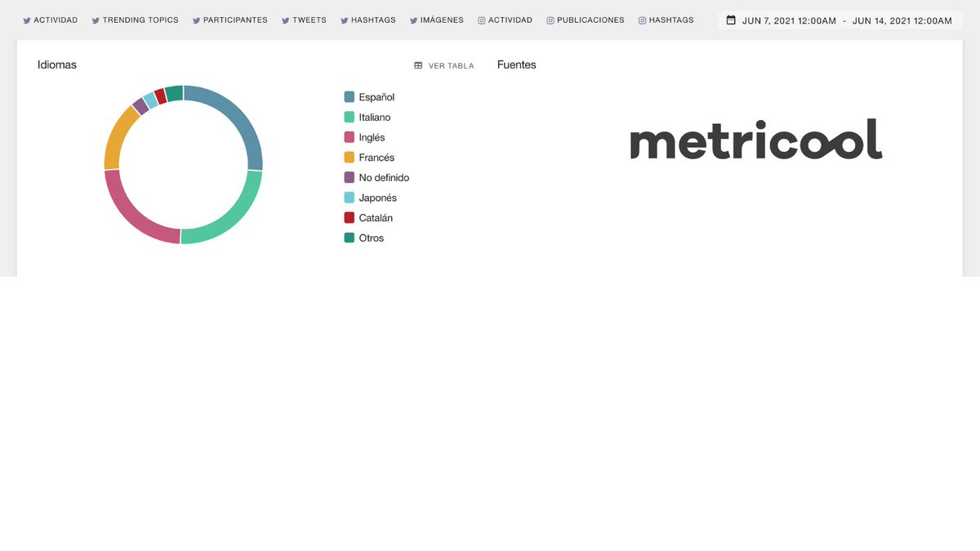The image size is (980, 551).
Task: Click the light green Italiano donut segment
Action: coord(233,216)
